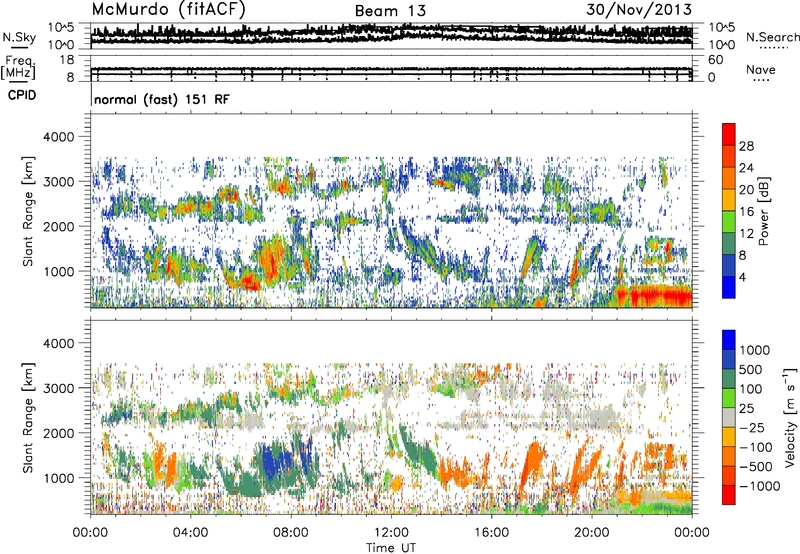Viewport: 800px width, 554px height.
Task: Click the 12 label on the power colorbar
Action: (746, 234)
